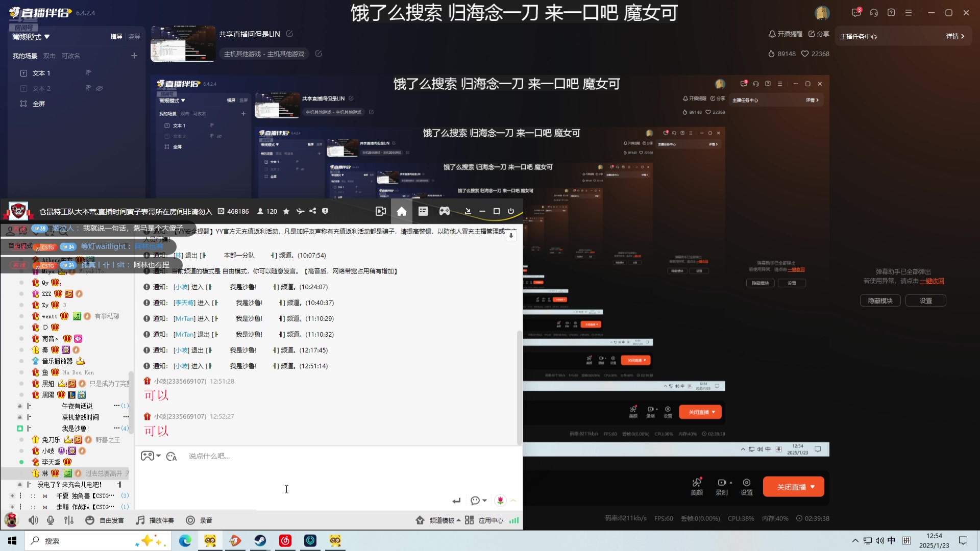
Task: Toggle 录音 recording in YY
Action: click(199, 520)
